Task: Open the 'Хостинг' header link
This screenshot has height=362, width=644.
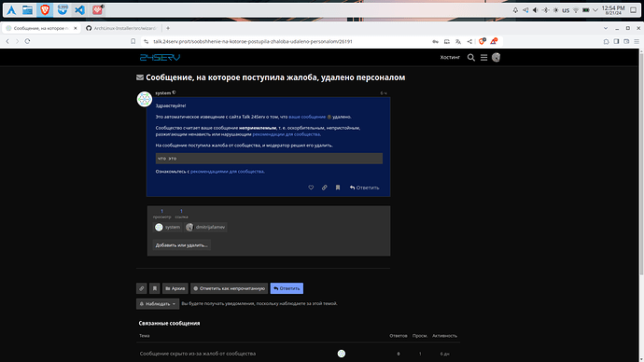Action: coord(450,58)
